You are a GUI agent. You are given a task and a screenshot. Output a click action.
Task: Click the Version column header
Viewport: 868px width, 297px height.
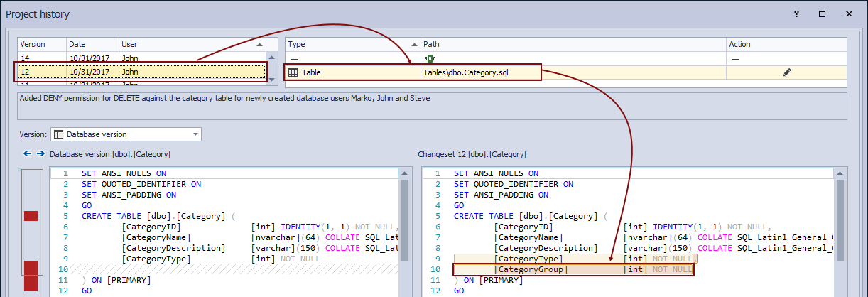point(41,44)
